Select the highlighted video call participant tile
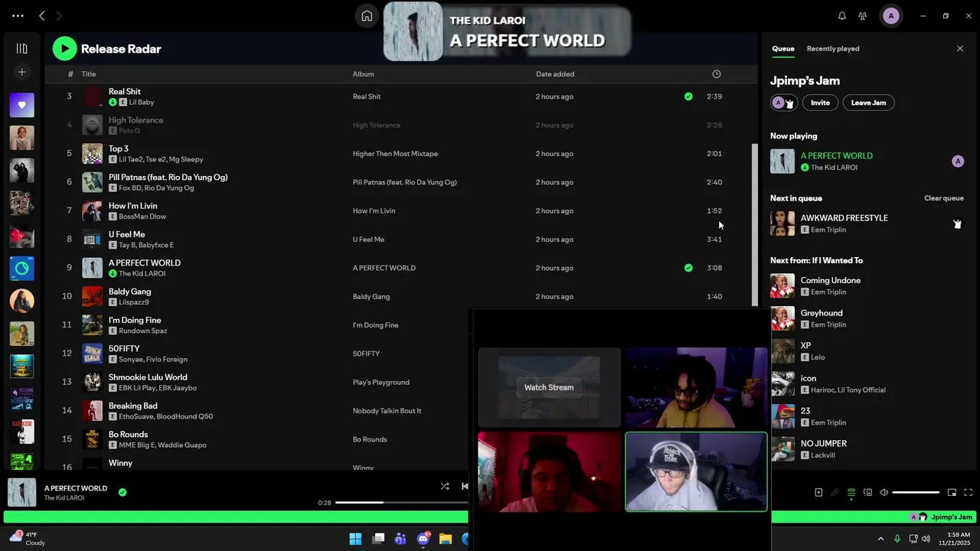The height and width of the screenshot is (551, 980). (696, 471)
